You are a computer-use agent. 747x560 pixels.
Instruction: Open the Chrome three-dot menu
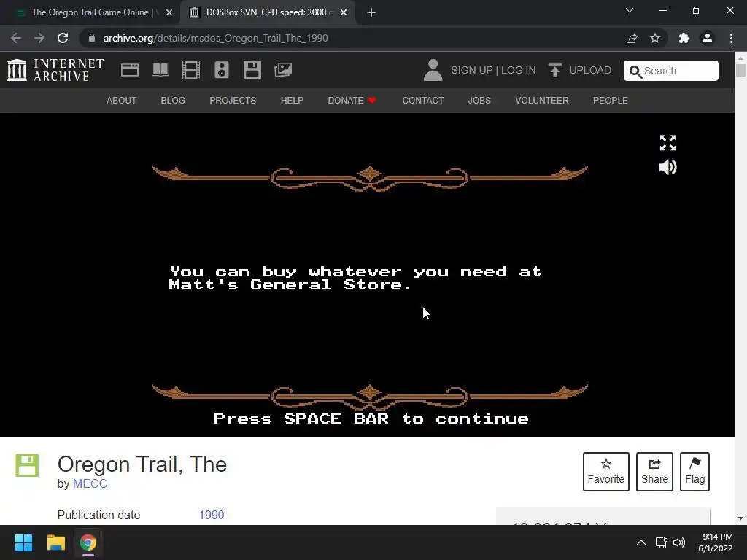pos(731,38)
